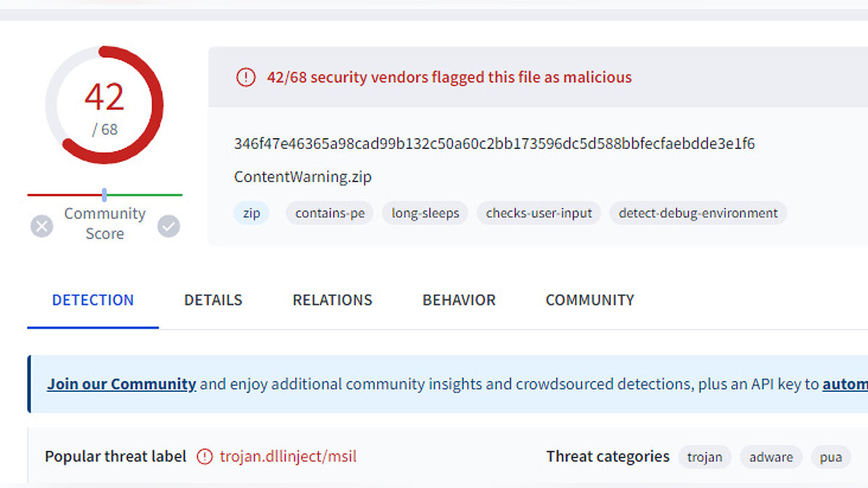Click the Community Score bar marker

104,194
